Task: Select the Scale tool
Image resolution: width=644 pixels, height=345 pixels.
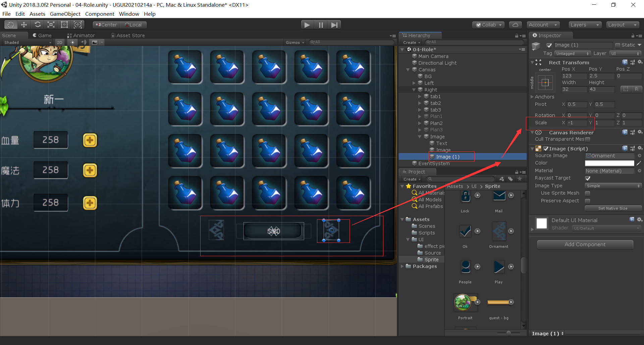Action: 51,24
